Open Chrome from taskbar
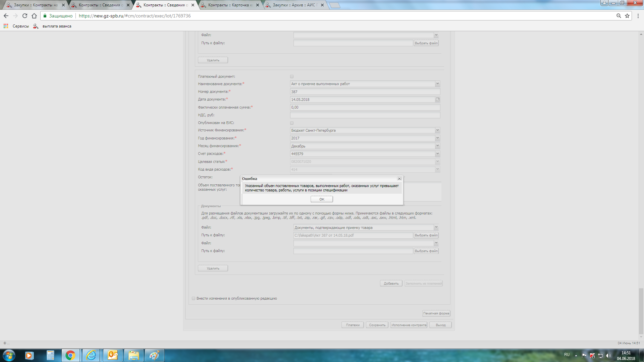 70,355
